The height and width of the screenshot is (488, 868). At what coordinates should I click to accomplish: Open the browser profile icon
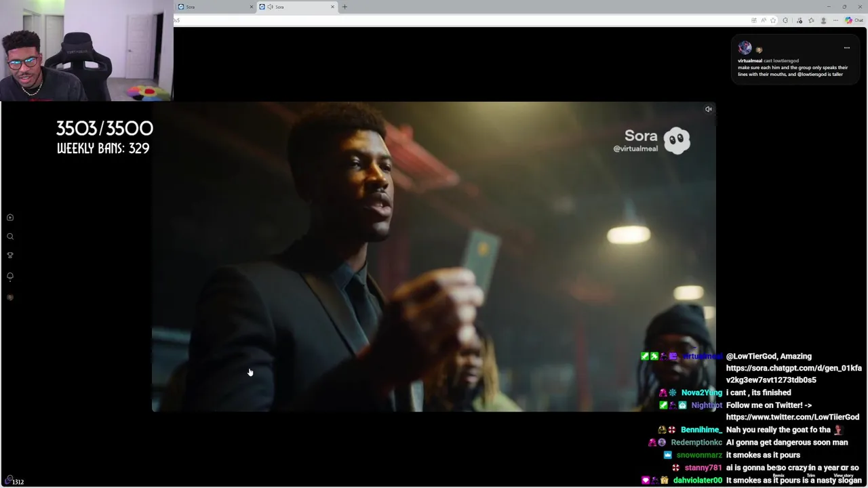click(x=823, y=20)
